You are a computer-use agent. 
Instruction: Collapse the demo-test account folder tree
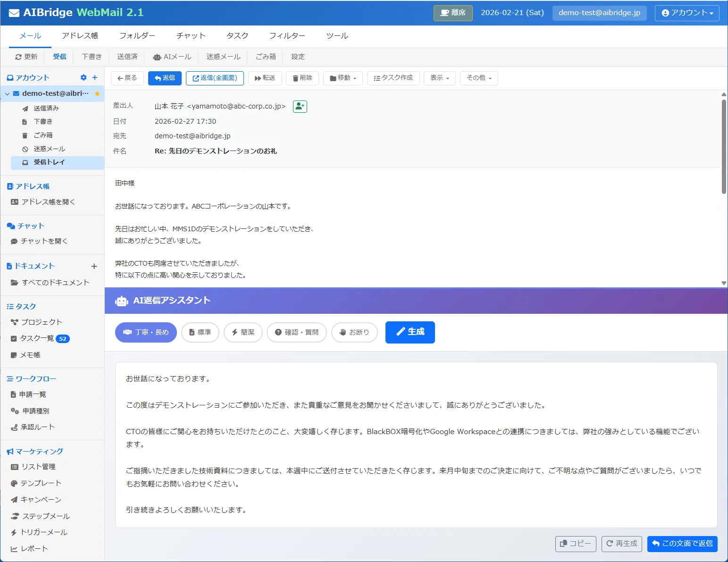(x=7, y=93)
